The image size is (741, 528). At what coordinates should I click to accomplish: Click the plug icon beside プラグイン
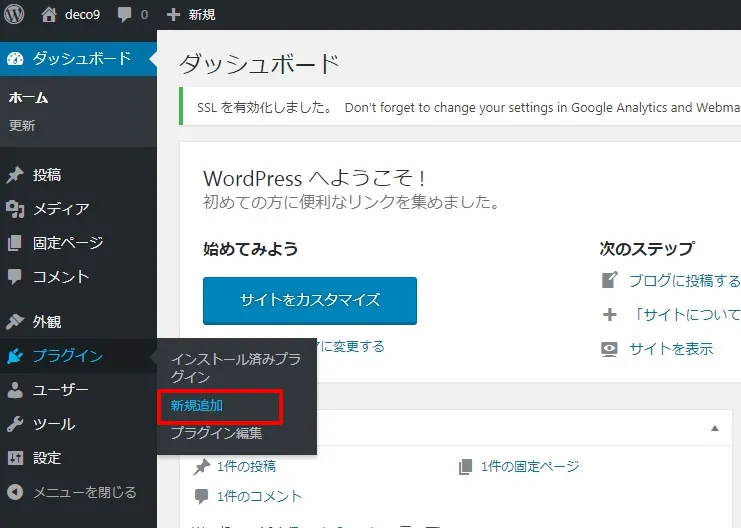point(15,356)
